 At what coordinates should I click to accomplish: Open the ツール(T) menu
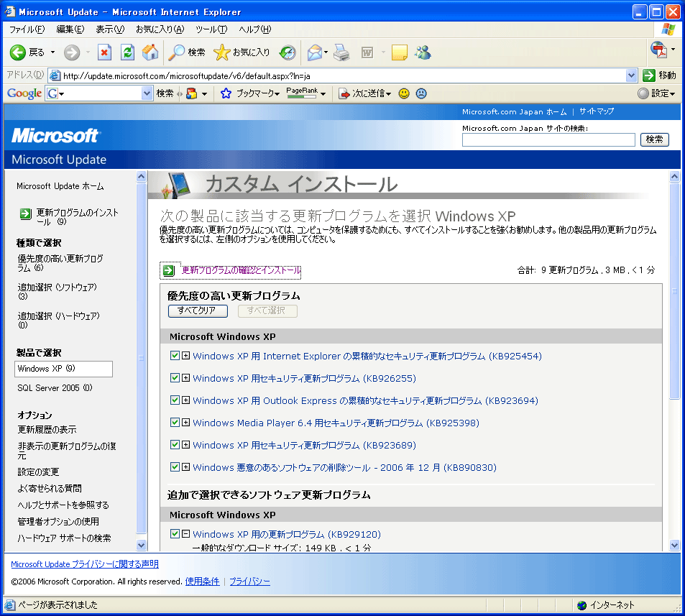tap(211, 29)
